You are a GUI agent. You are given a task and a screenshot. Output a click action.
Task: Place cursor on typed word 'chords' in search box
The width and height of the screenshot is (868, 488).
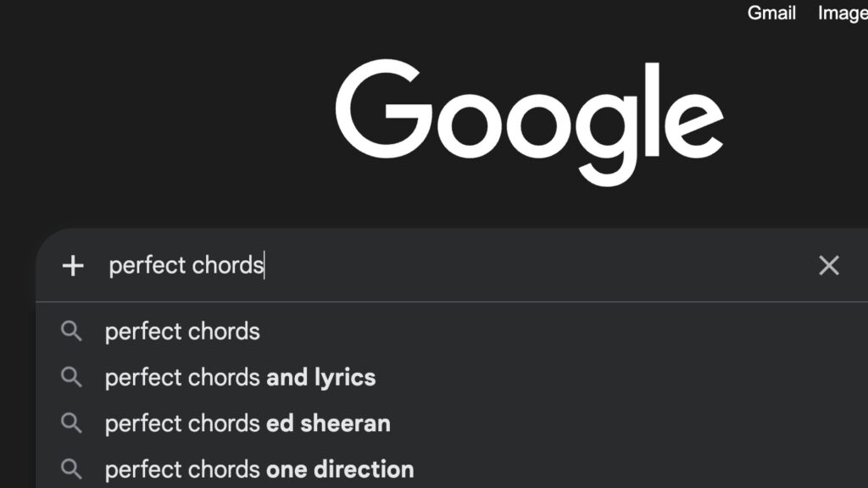[227, 266]
